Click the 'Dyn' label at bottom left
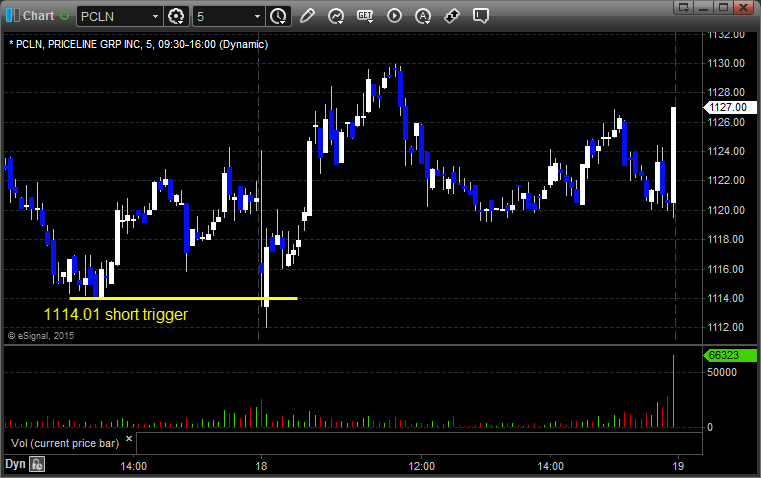The height and width of the screenshot is (478, 761). tap(15, 464)
